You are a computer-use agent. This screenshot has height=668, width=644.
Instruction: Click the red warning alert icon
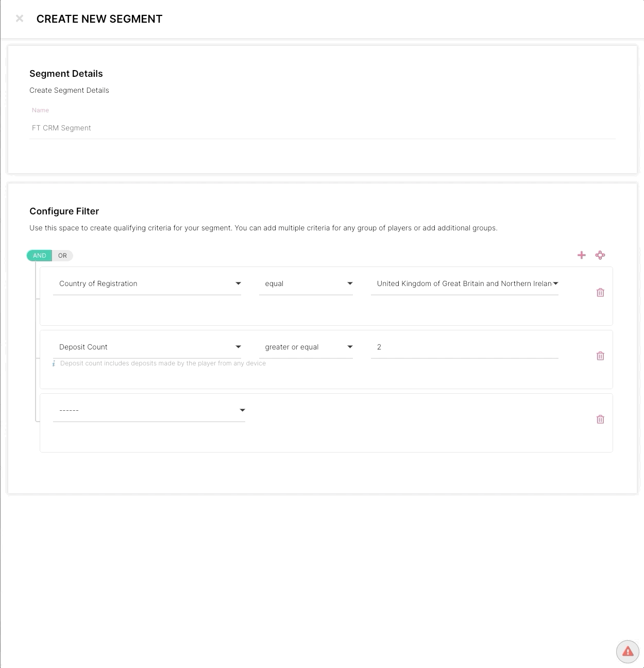(x=628, y=652)
